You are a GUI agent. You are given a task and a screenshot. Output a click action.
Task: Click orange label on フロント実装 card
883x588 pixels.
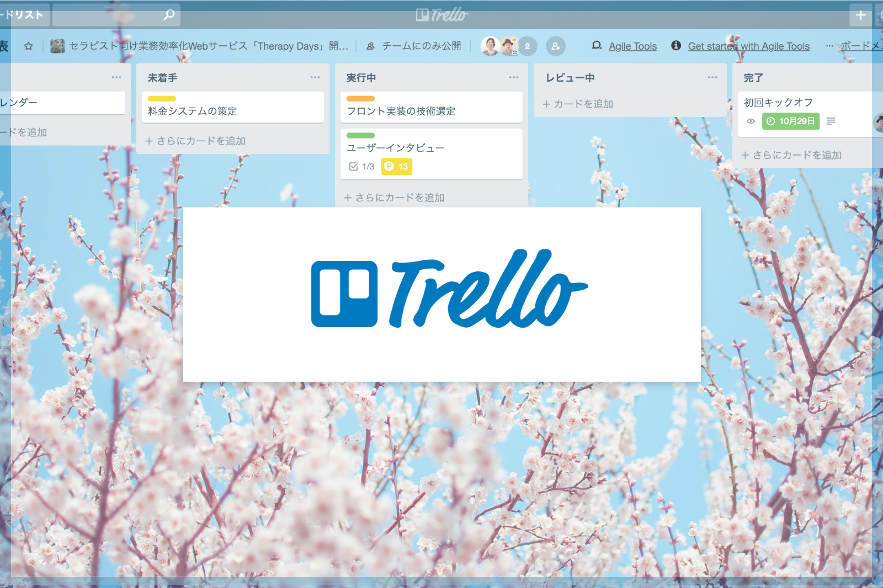tap(360, 98)
